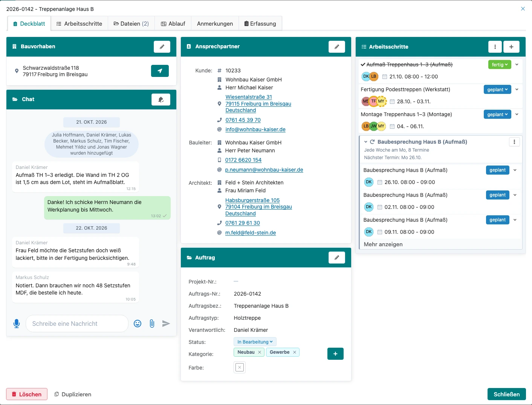Remove the Neubau category tag
The width and height of the screenshot is (532, 405).
coord(260,352)
